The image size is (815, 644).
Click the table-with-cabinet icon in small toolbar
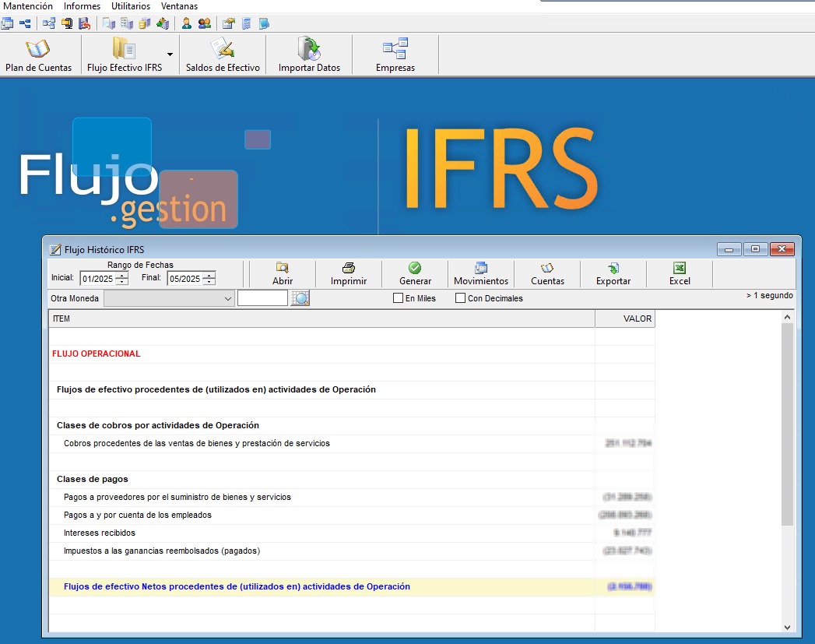coord(126,23)
